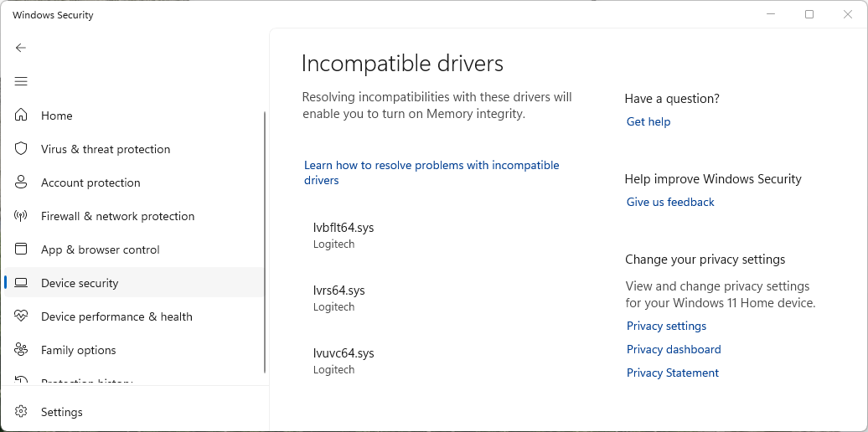Click the Home house icon
Viewport: 868px width, 432px height.
click(x=21, y=115)
